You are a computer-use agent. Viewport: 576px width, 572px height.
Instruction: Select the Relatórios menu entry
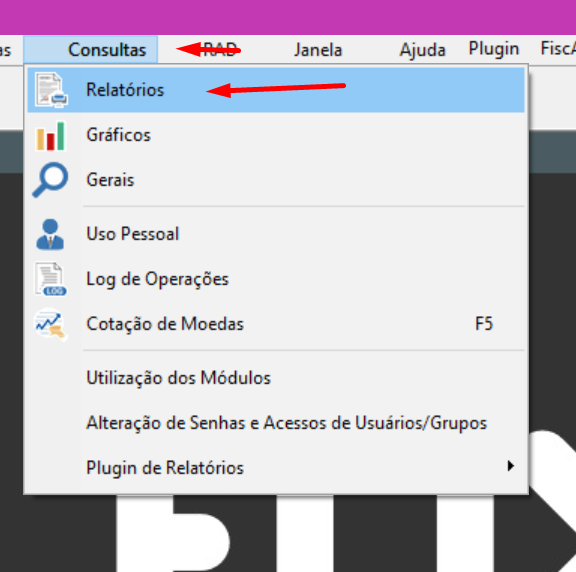tap(276, 90)
